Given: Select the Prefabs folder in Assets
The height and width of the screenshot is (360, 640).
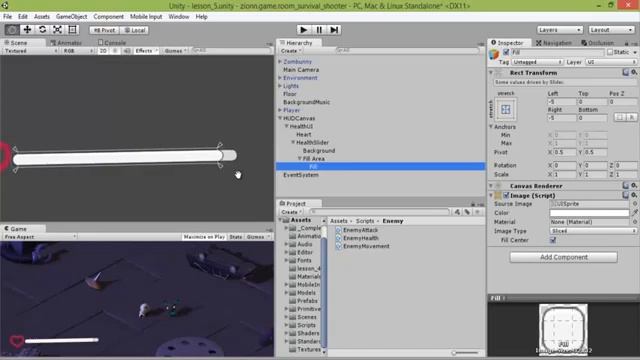Looking at the screenshot, I should tap(307, 301).
